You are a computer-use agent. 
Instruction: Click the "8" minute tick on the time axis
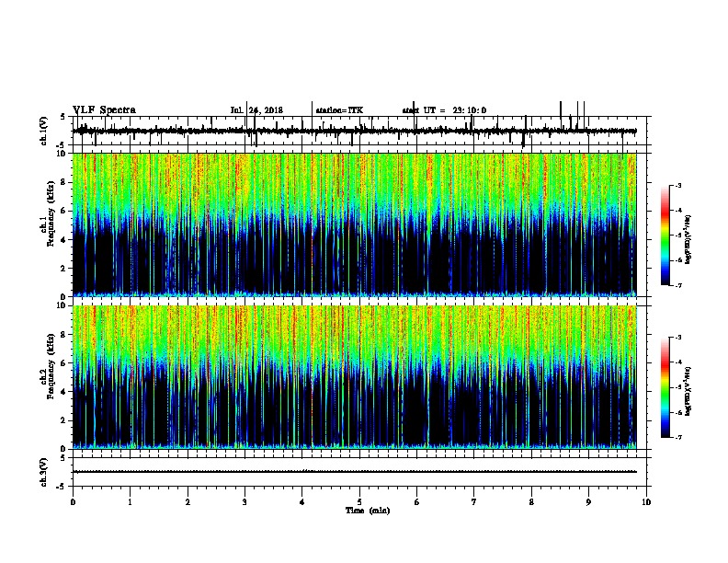point(531,502)
